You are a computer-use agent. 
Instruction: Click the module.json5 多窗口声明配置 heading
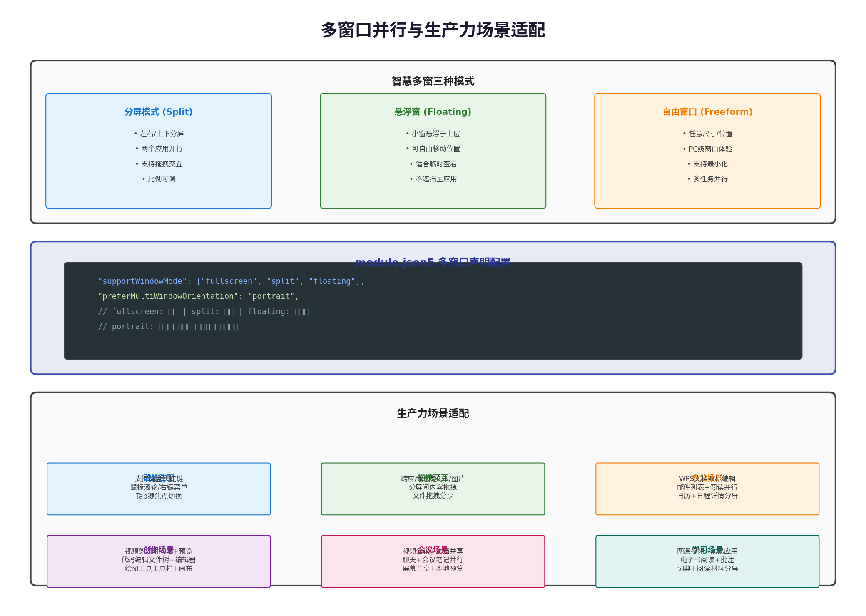tap(433, 262)
